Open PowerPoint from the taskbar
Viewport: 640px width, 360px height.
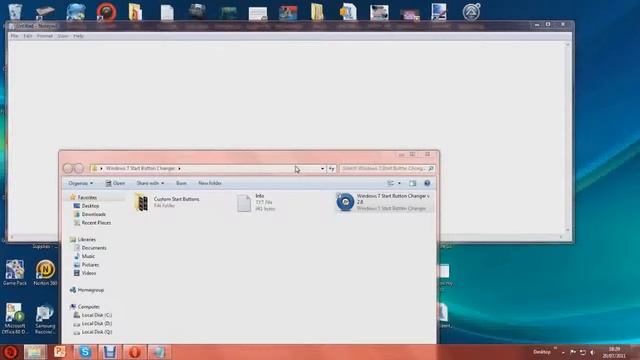click(60, 352)
